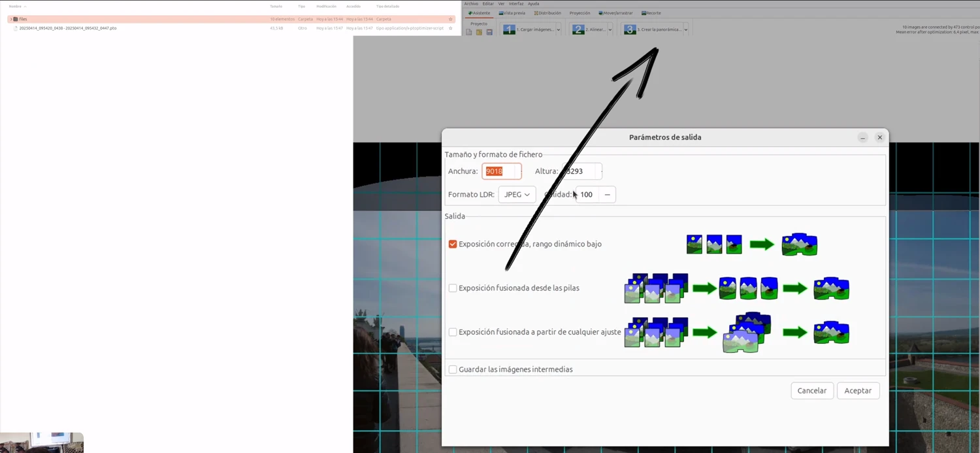Open dropdown arrow next to Alinear
The image size is (980, 453).
pyautogui.click(x=610, y=29)
